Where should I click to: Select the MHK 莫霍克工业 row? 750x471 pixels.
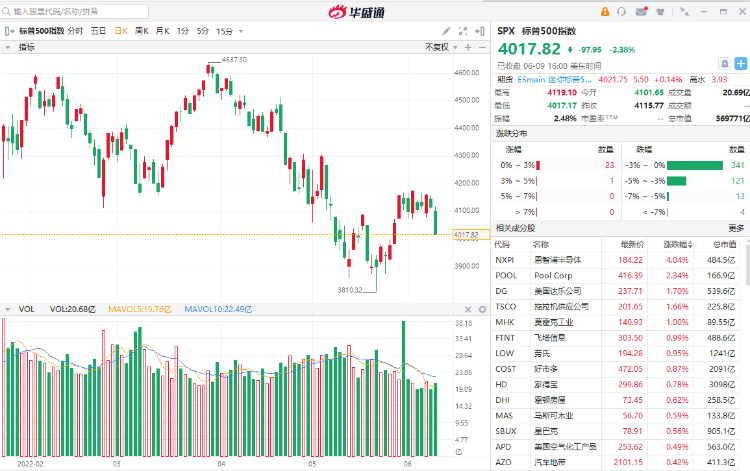(617, 322)
